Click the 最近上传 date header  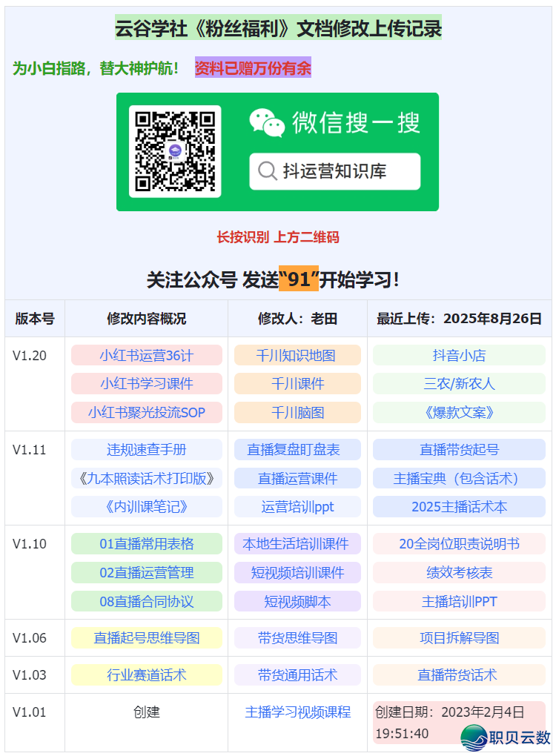459,318
